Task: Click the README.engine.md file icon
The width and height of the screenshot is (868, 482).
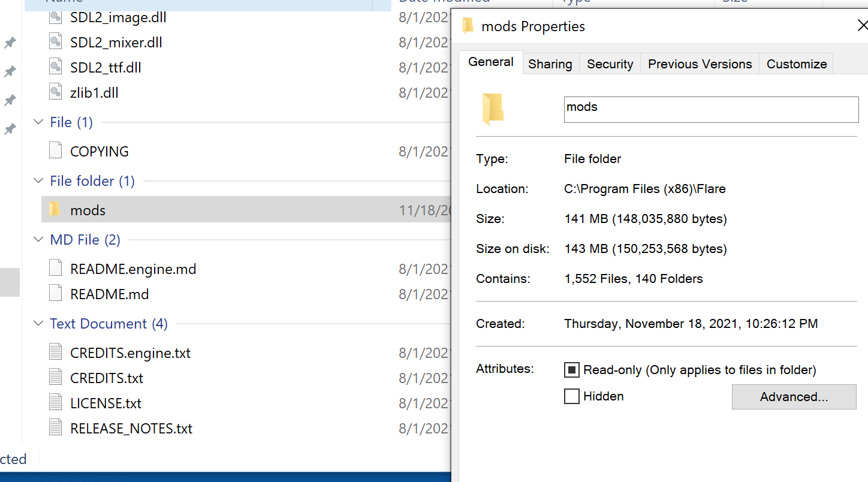Action: pyautogui.click(x=55, y=269)
